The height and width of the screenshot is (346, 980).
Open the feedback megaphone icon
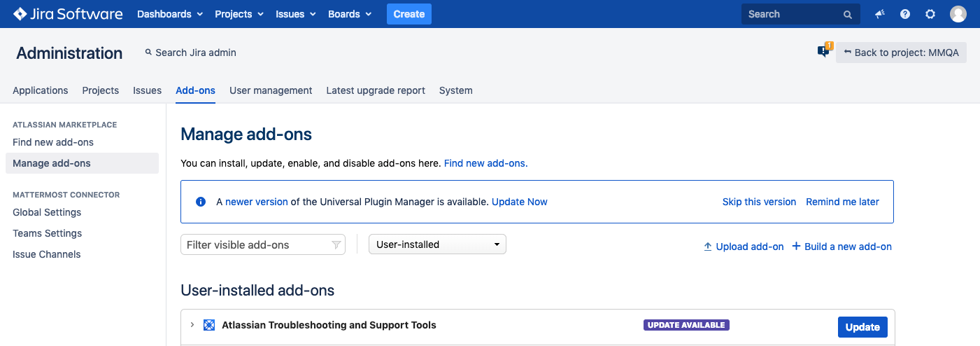pos(880,14)
